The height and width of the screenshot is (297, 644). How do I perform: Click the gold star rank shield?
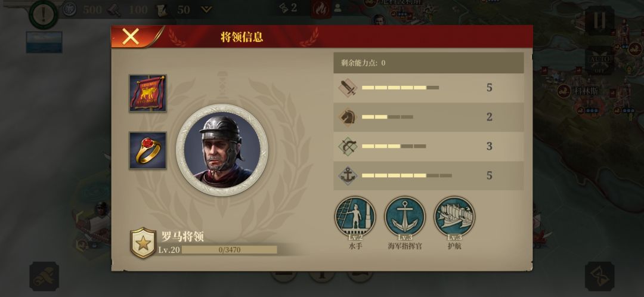pyautogui.click(x=143, y=243)
